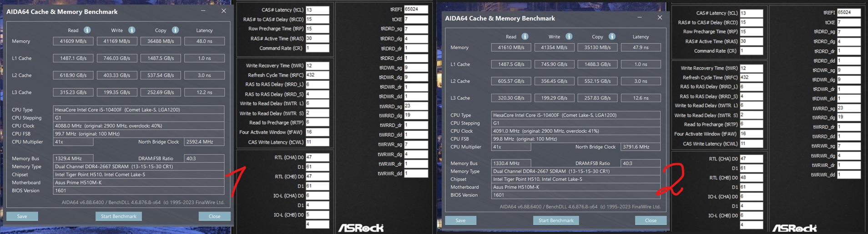Click the Copy info icon in right AIDA64 window
The image size is (868, 234).
pyautogui.click(x=612, y=36)
